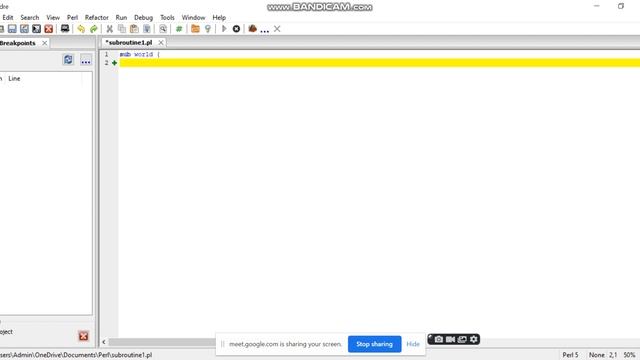This screenshot has width=640, height=360.
Task: Click line 1 code 'sub world {'
Action: click(x=139, y=54)
